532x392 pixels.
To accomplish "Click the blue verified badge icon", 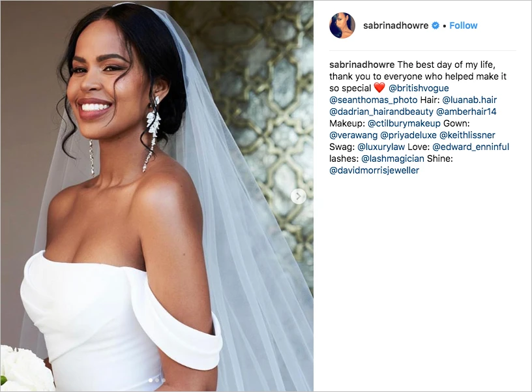I will (436, 25).
